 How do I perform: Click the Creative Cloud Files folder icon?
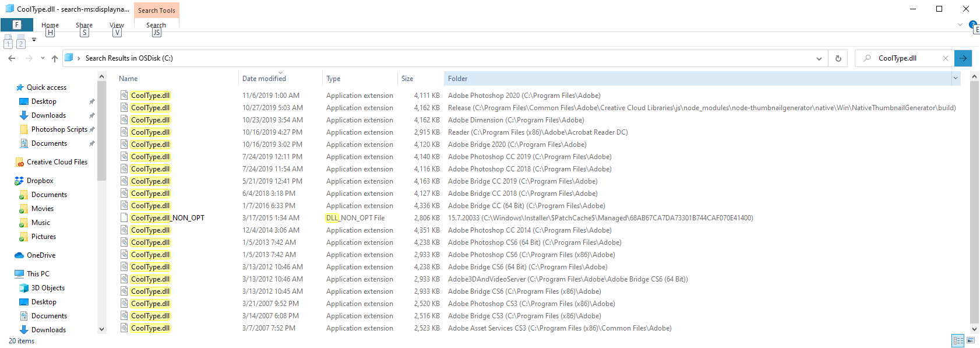(20, 162)
